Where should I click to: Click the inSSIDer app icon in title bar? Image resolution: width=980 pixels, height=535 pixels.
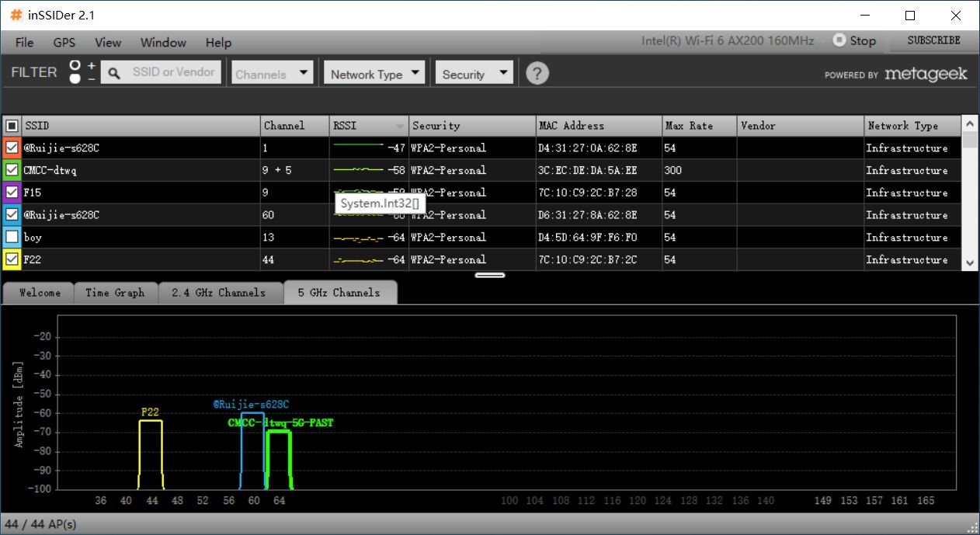pyautogui.click(x=16, y=15)
